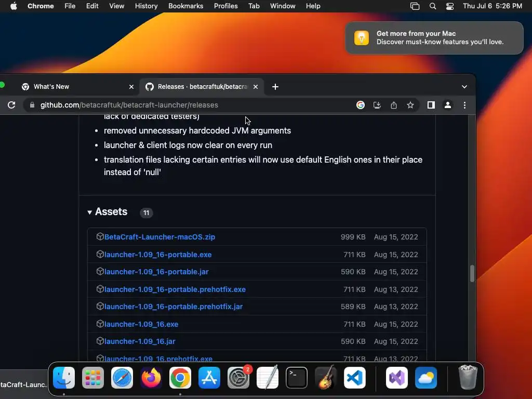The height and width of the screenshot is (399, 532).
Task: Open the Chrome application menu
Action: [x=41, y=6]
